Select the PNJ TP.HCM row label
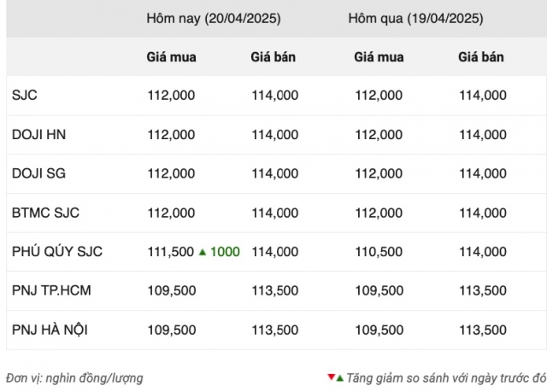Image resolution: width=547 pixels, height=392 pixels. pos(51,290)
